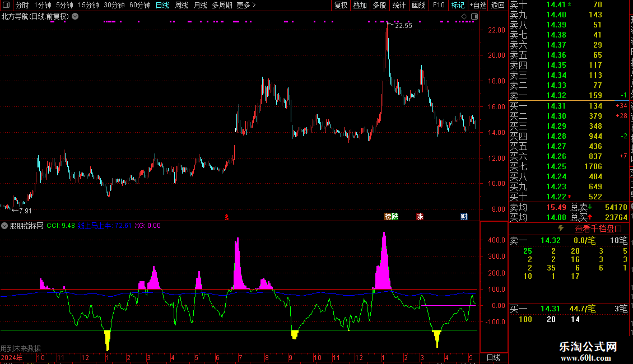
Task: Expand the 更多 periods menu
Action: coord(246,5)
